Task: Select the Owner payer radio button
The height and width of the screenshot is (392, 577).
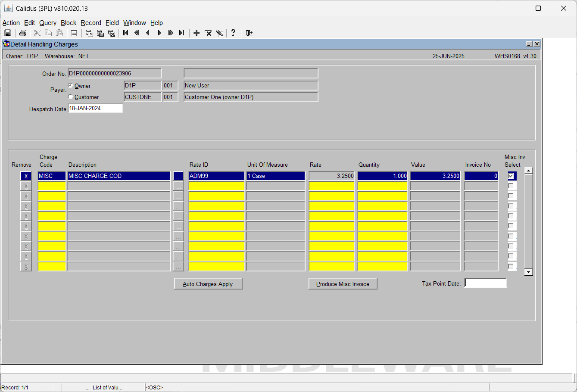Action: 71,86
